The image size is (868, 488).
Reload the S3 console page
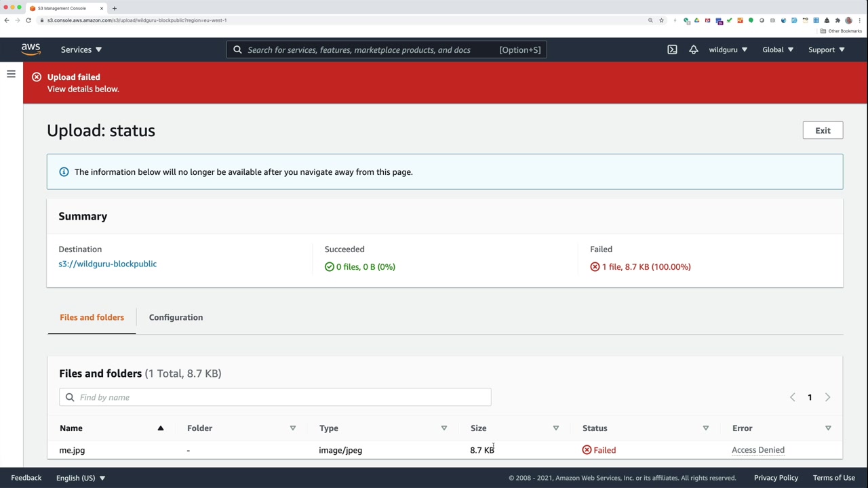point(28,20)
